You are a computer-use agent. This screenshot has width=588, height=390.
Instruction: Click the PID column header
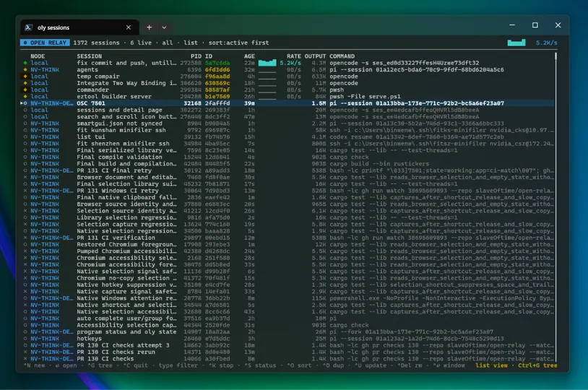[196, 56]
